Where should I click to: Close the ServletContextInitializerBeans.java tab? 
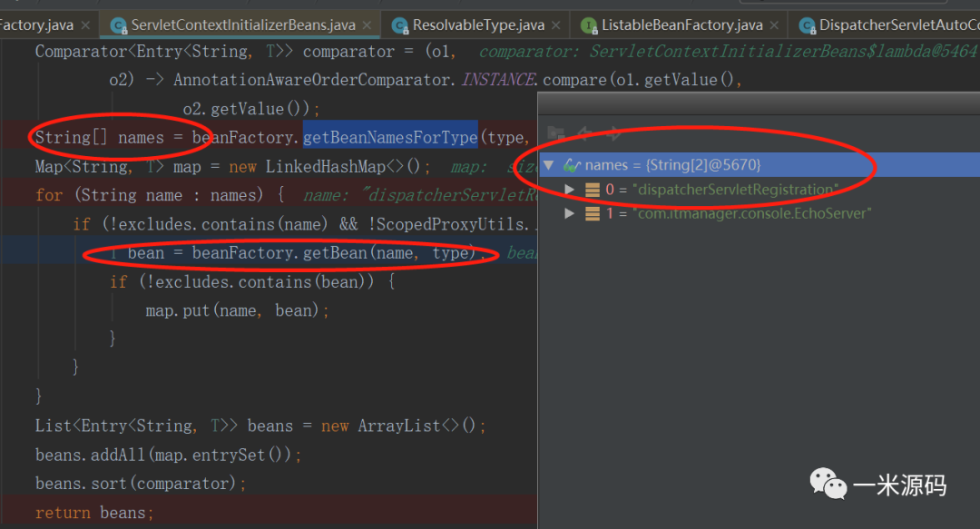click(x=367, y=25)
